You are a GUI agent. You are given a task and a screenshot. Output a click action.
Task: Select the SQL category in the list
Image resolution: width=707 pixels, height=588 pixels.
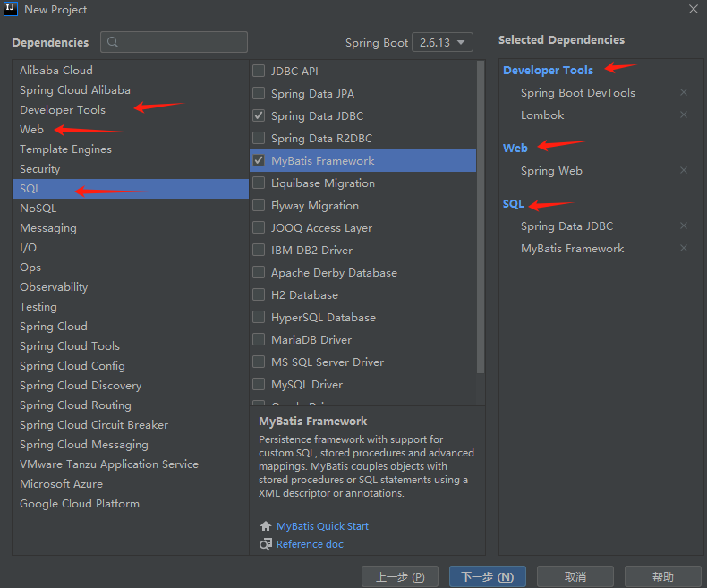pos(131,189)
